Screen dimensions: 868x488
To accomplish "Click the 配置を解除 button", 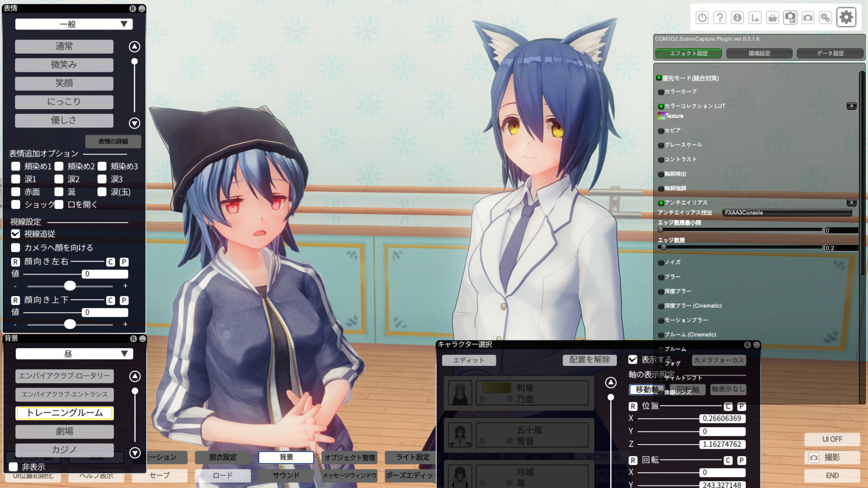I will click(x=589, y=360).
